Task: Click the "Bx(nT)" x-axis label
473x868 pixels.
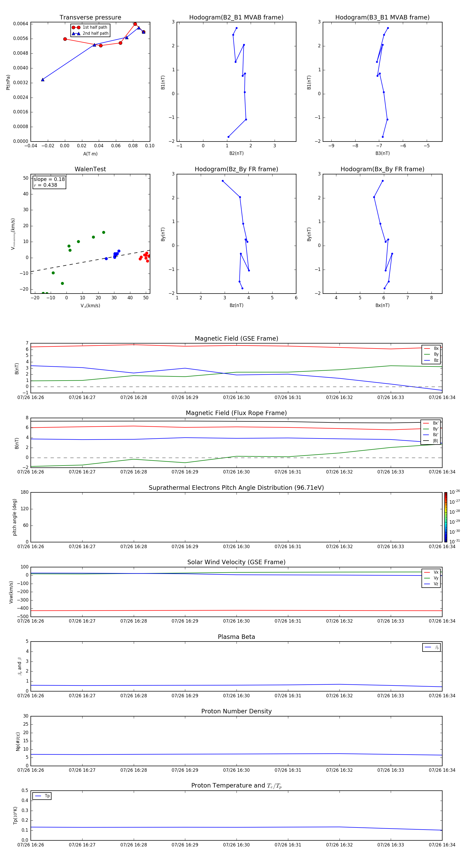Action: [382, 306]
